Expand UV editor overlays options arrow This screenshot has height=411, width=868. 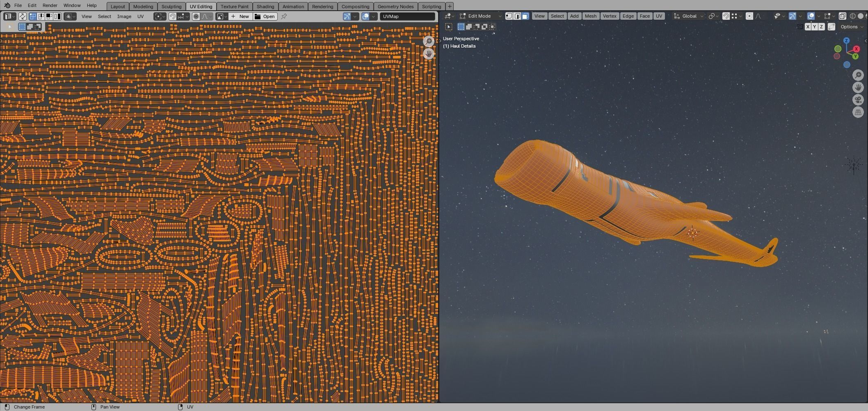373,16
